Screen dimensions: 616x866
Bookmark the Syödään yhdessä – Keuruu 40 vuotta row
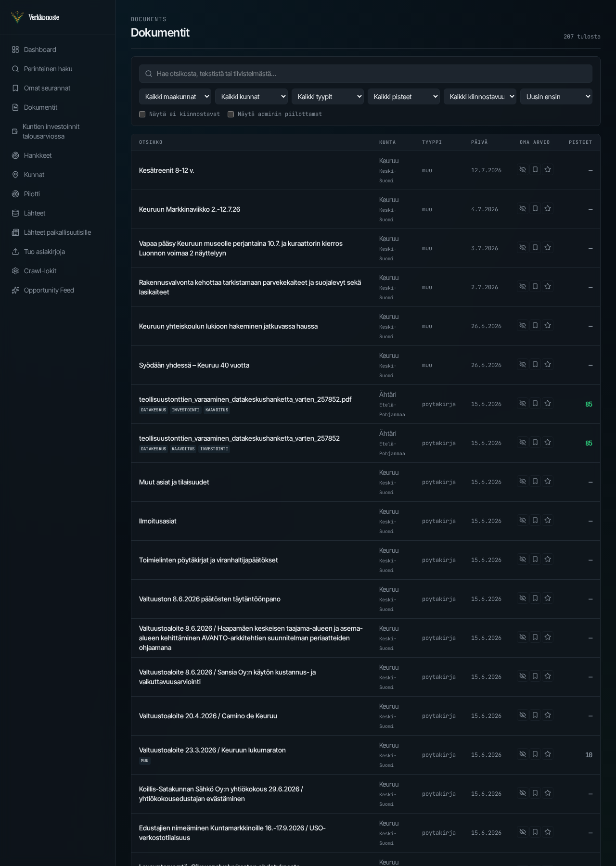coord(535,364)
